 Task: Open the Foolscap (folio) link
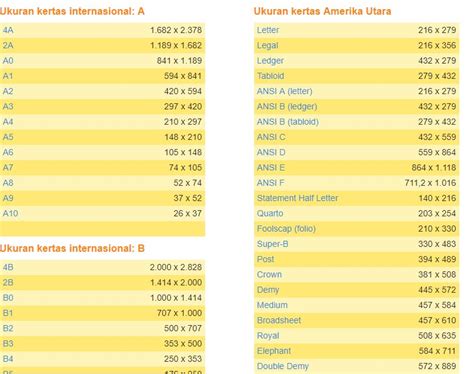point(286,229)
